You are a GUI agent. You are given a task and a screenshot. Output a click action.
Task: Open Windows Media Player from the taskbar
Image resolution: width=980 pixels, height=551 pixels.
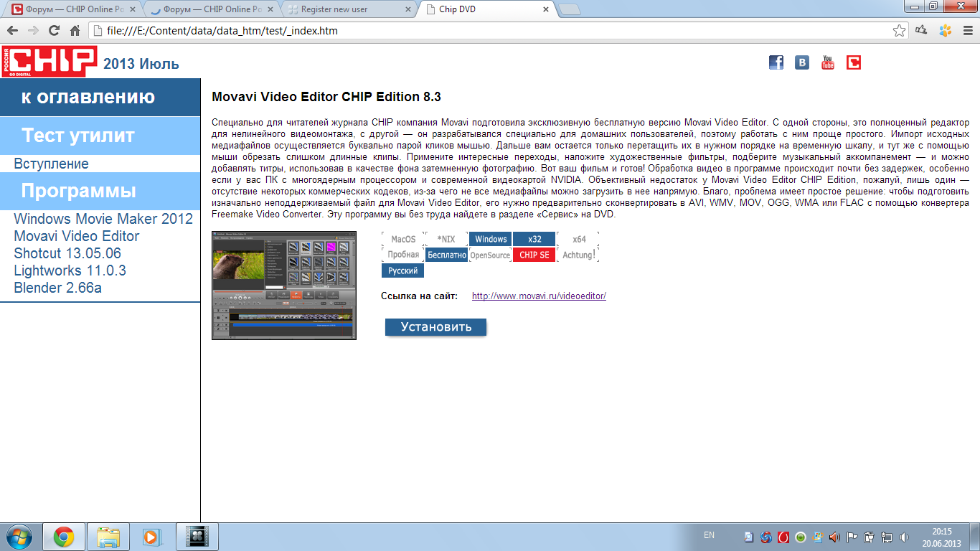(151, 537)
